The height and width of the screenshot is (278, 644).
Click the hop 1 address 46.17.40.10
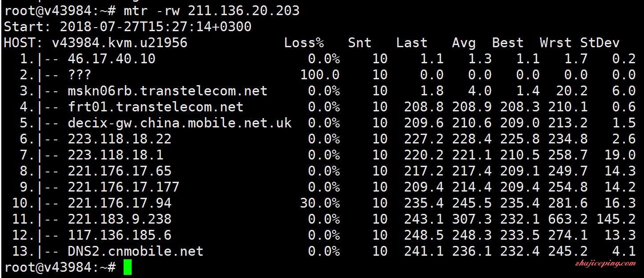click(x=112, y=59)
